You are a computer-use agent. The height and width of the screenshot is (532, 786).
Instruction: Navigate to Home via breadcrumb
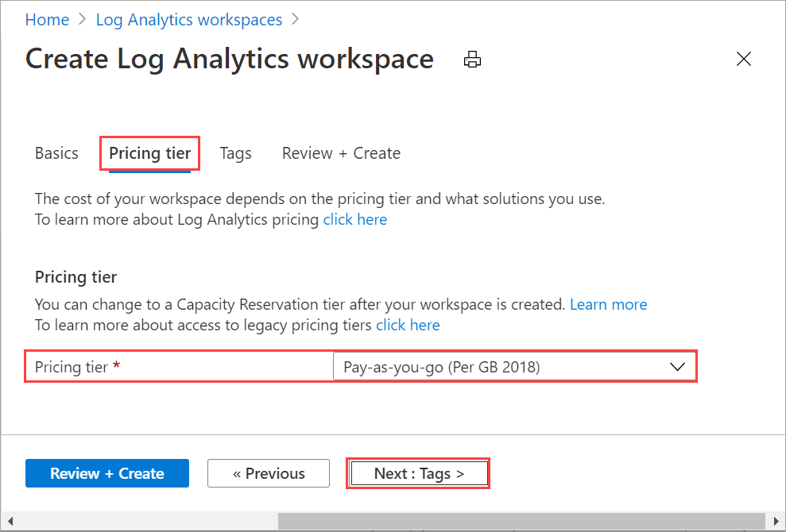pyautogui.click(x=47, y=19)
